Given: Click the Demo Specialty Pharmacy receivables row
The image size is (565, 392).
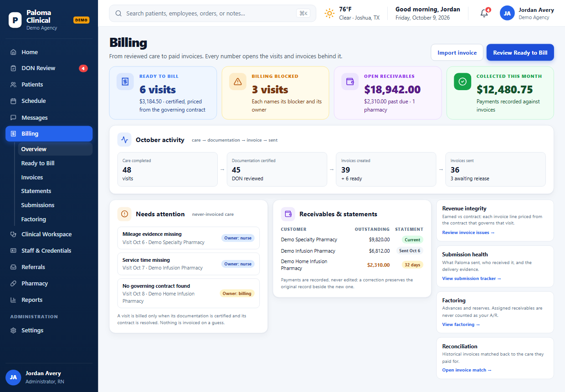Looking at the screenshot, I should click(352, 239).
